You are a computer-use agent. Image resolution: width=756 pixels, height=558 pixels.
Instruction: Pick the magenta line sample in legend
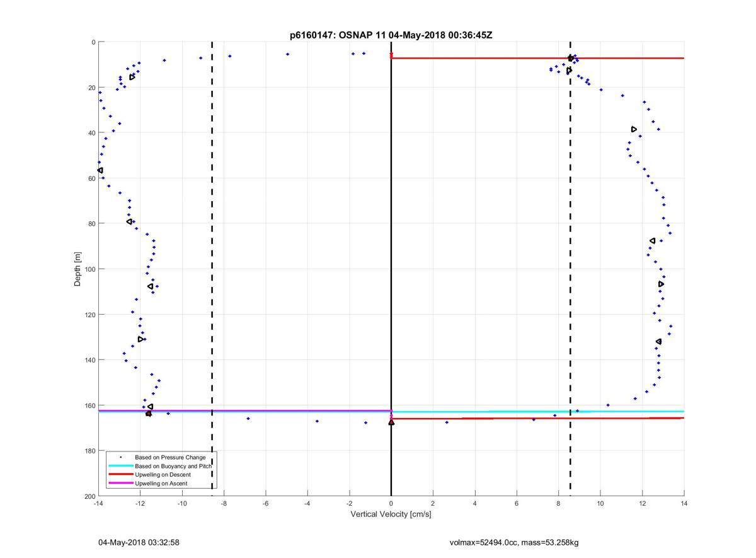120,484
